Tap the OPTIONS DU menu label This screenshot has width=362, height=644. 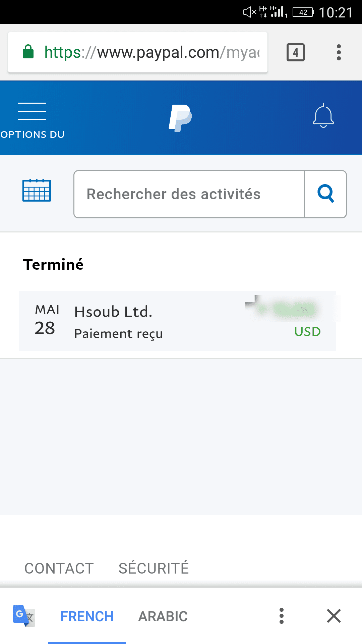(x=33, y=135)
